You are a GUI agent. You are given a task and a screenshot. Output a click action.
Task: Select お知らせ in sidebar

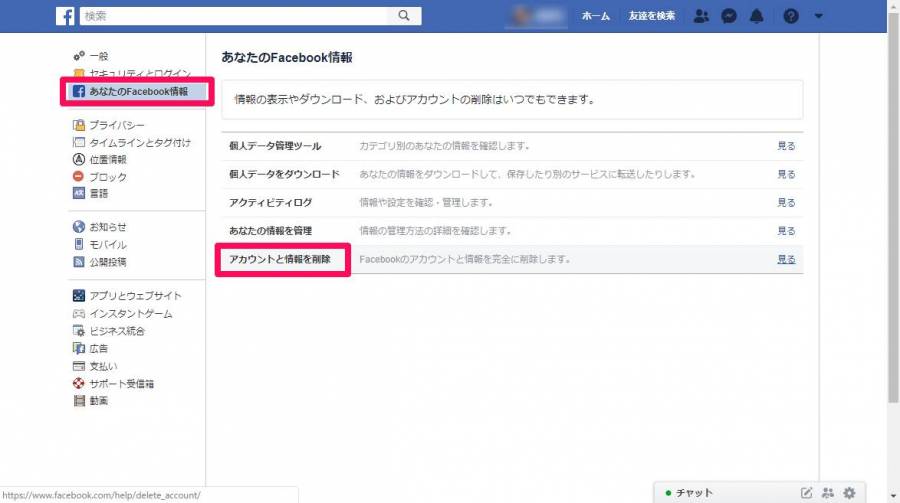108,227
